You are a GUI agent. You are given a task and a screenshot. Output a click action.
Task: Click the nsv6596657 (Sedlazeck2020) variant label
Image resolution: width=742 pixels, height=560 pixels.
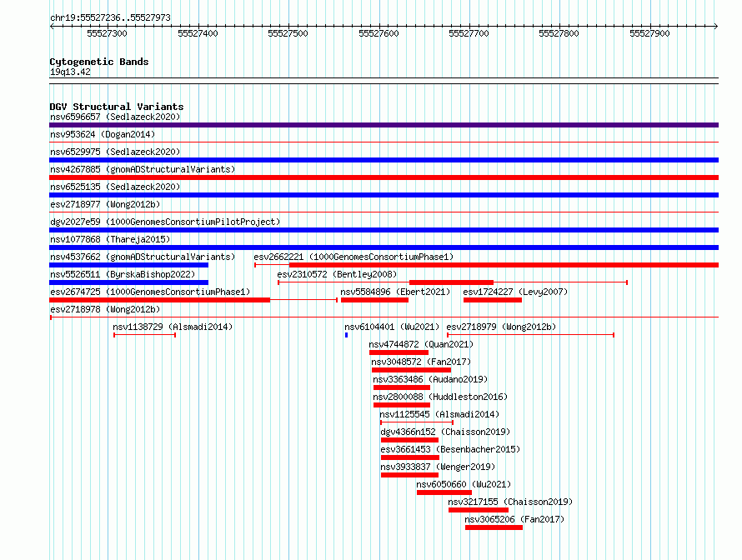coord(115,117)
